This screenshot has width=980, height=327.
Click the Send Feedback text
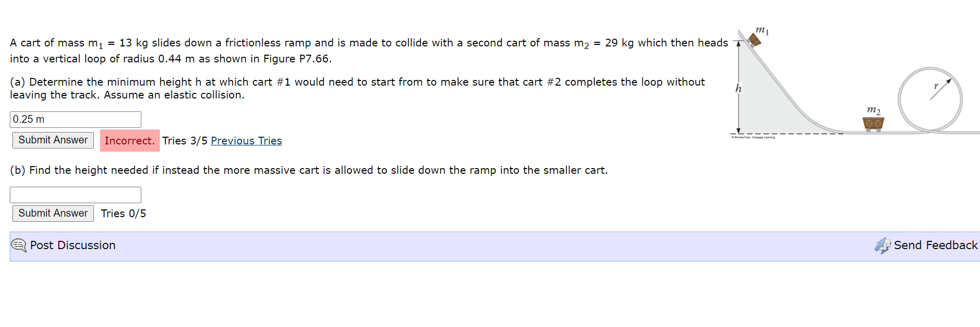(935, 245)
